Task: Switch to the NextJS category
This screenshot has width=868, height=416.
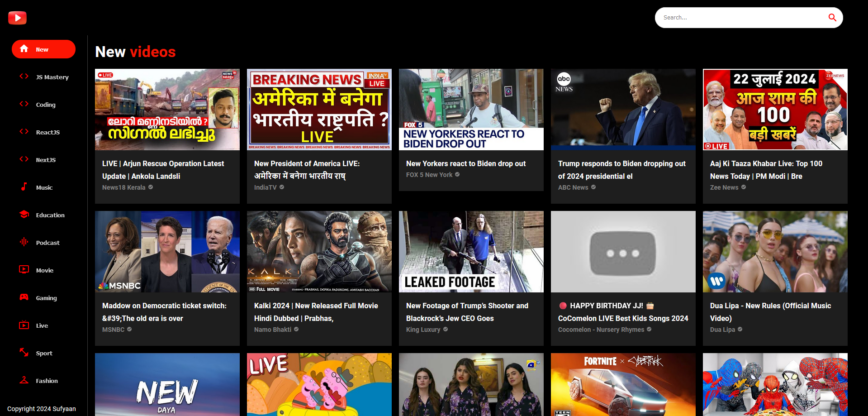Action: click(x=43, y=160)
